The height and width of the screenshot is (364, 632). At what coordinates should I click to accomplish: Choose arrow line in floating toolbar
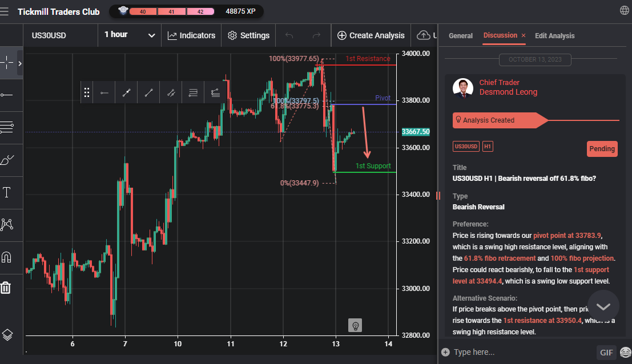click(x=127, y=93)
